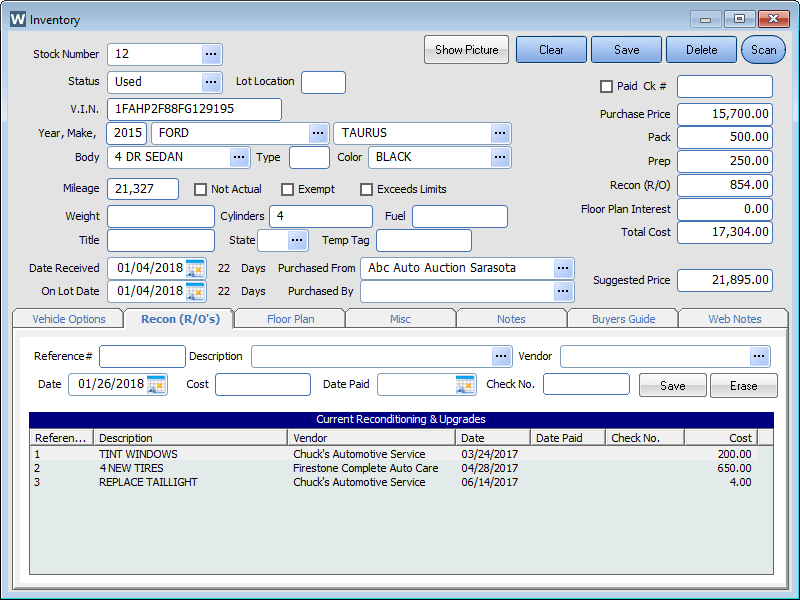Open the On Lot Date calendar picker
The height and width of the screenshot is (600, 800).
[195, 291]
